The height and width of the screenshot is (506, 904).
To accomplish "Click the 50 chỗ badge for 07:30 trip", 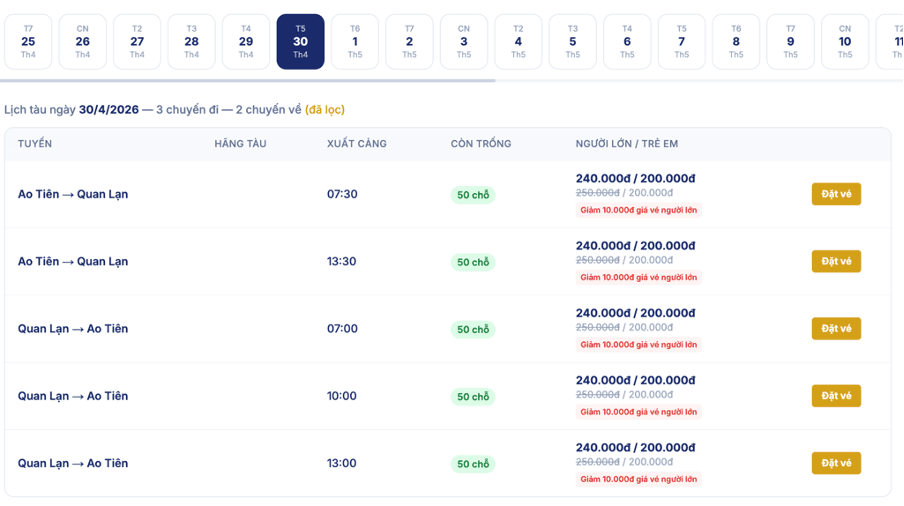I will point(473,195).
